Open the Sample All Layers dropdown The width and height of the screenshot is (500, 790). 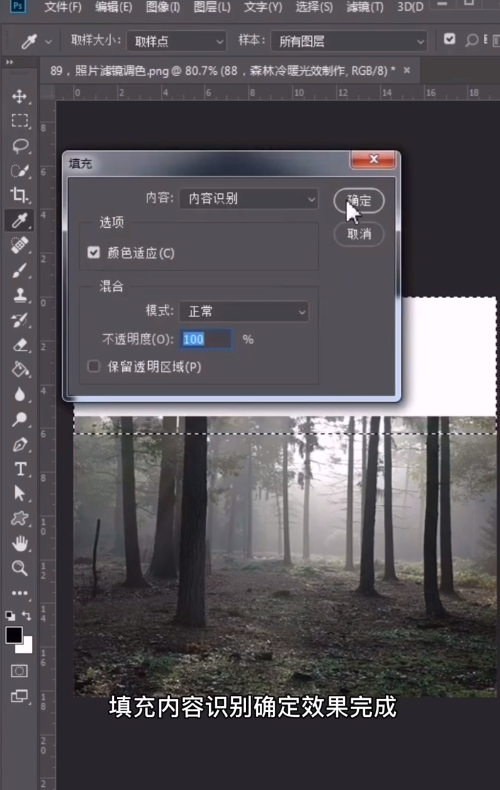pyautogui.click(x=349, y=41)
